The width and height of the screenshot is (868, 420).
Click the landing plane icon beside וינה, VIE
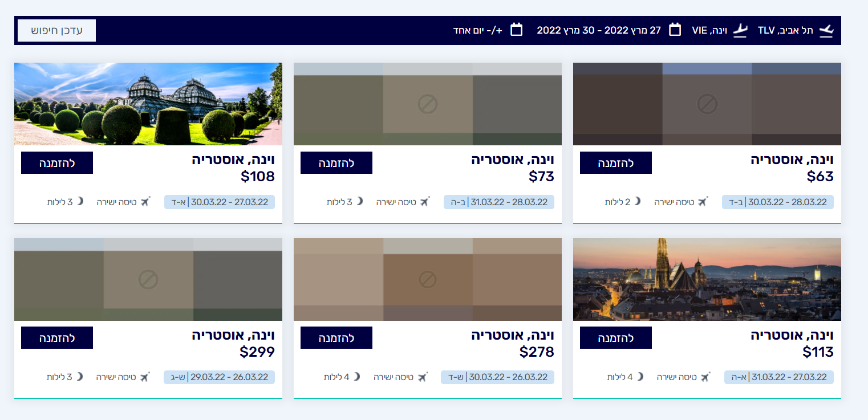click(x=740, y=30)
